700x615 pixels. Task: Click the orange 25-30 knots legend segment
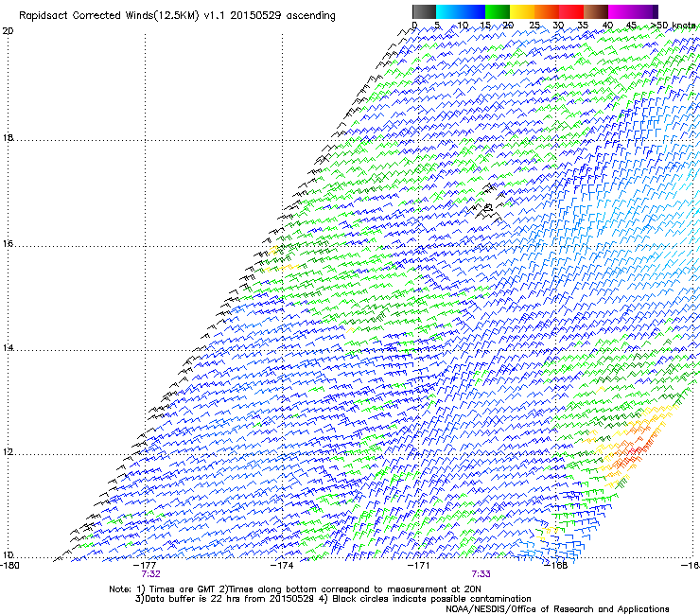(547, 11)
